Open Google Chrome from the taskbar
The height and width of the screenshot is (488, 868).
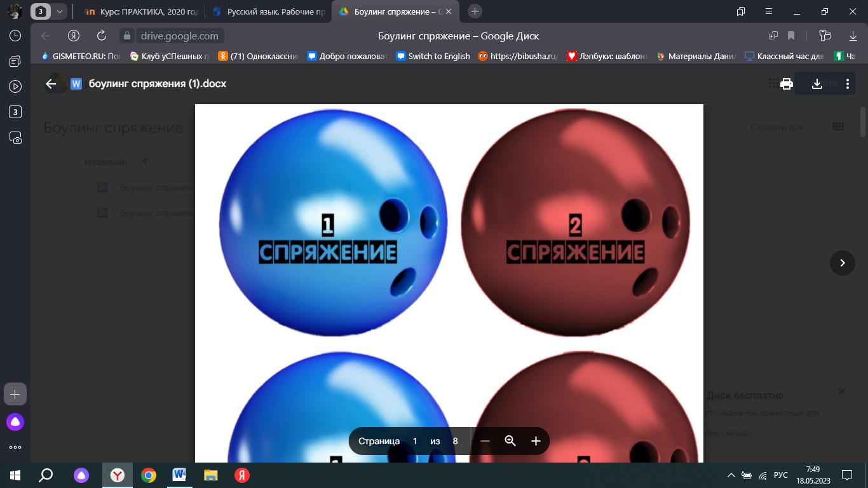coord(149,475)
